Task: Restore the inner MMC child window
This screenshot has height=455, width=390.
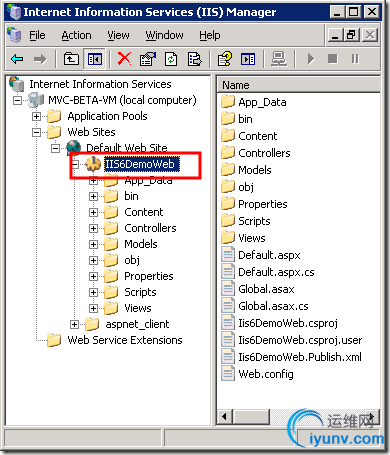Action: pos(353,35)
